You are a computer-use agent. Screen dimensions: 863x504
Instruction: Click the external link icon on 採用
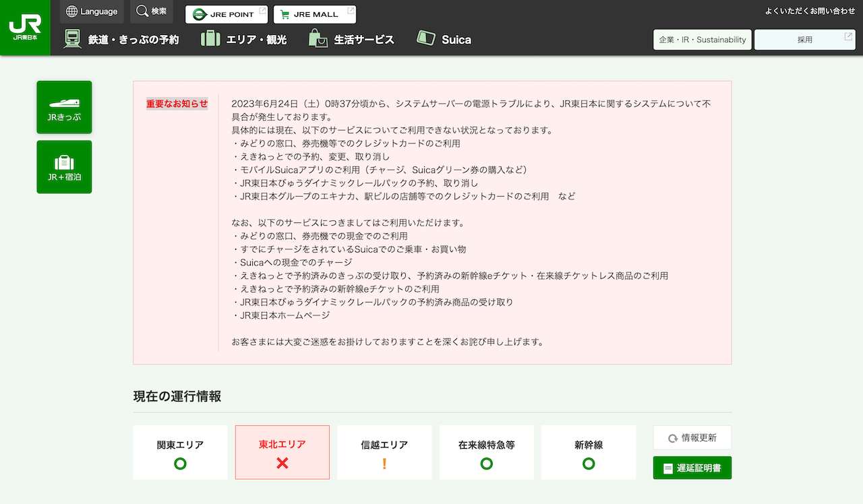click(x=849, y=36)
